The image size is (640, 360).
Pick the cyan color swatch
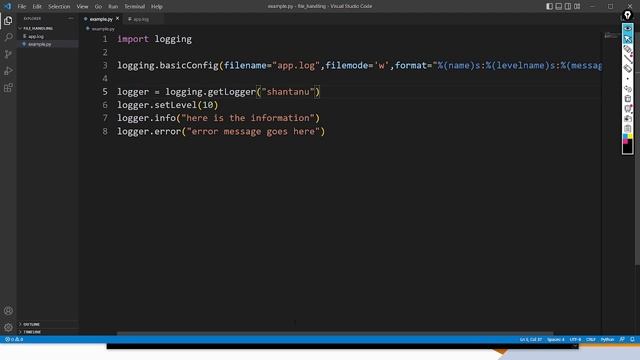coord(625,136)
